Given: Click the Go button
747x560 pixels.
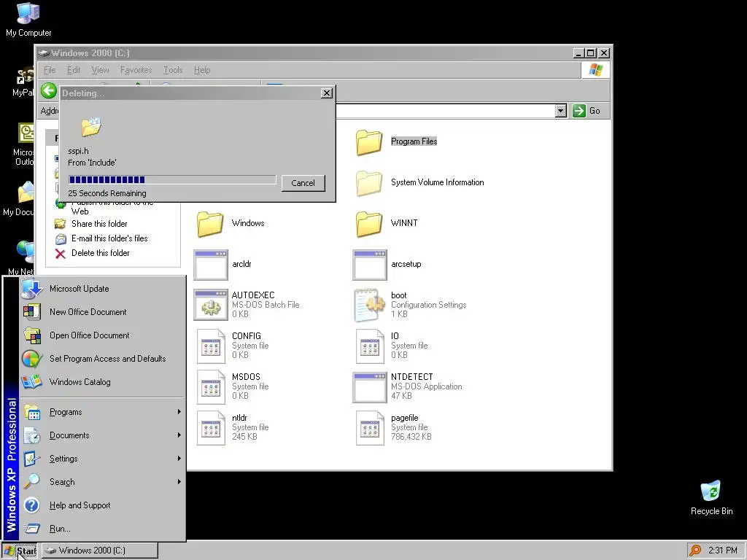Looking at the screenshot, I should point(587,111).
